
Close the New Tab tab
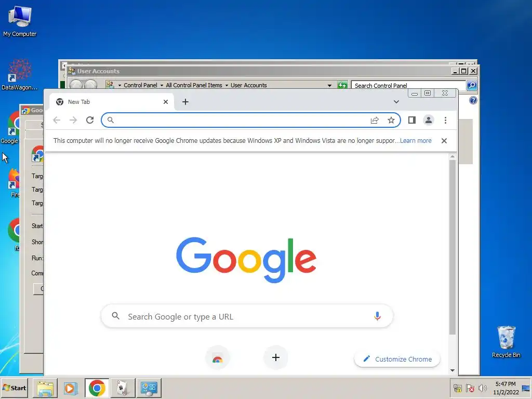point(166,102)
